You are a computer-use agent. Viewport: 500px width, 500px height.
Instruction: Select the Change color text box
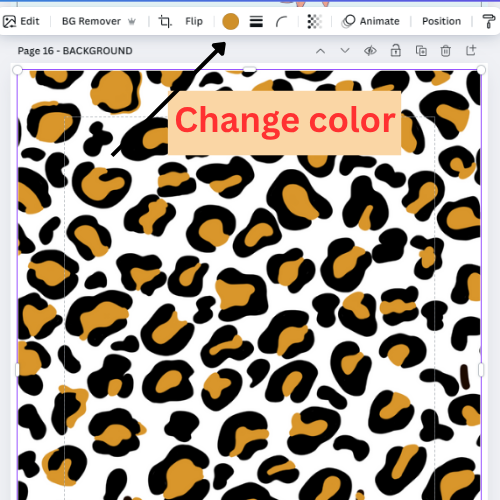[x=284, y=123]
